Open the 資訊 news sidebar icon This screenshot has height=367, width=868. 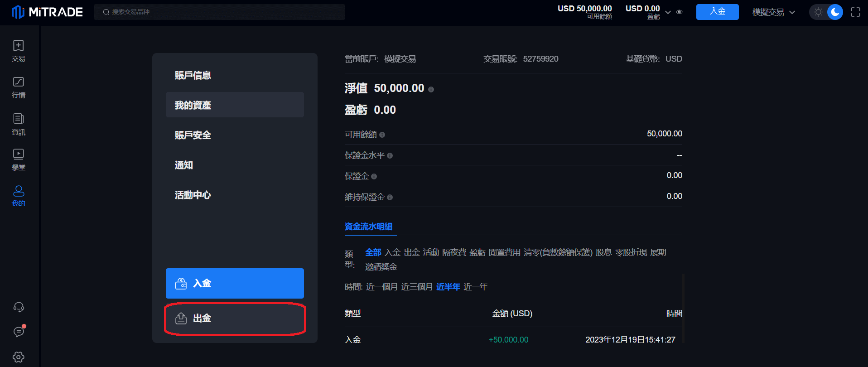pos(18,124)
